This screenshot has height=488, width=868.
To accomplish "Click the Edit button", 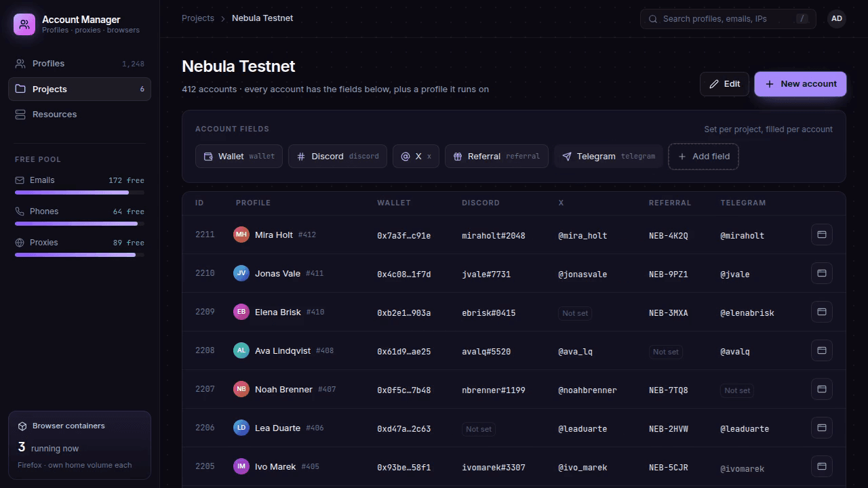I will [724, 84].
